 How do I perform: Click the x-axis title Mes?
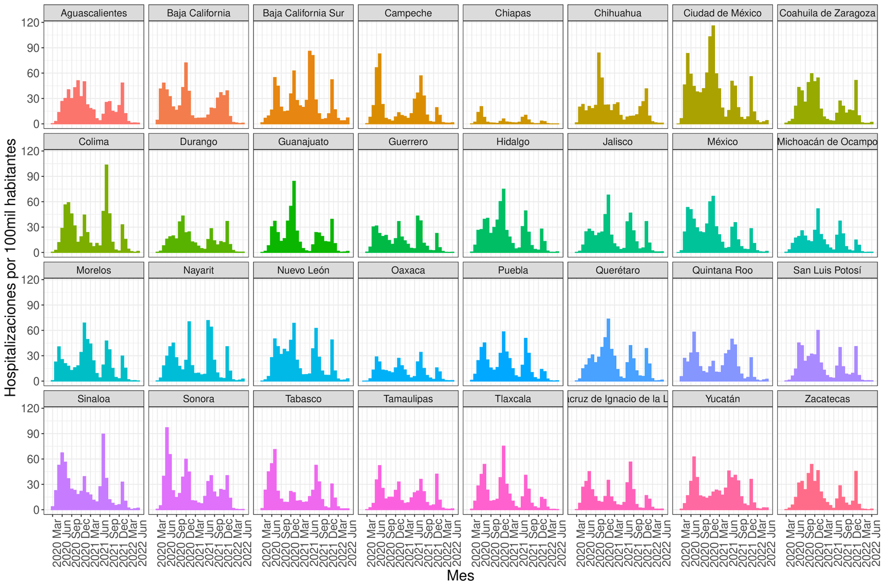click(x=460, y=576)
